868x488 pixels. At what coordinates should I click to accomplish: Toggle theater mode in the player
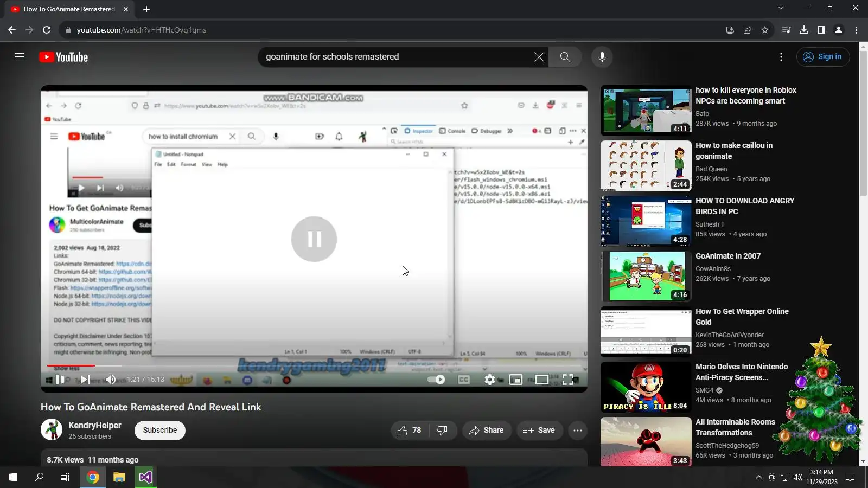point(542,380)
